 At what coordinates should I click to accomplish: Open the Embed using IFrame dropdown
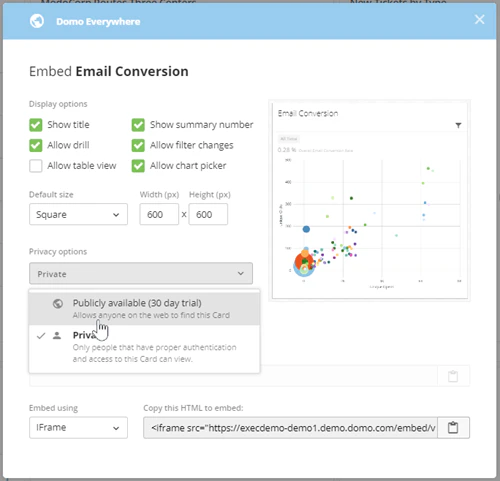point(78,427)
